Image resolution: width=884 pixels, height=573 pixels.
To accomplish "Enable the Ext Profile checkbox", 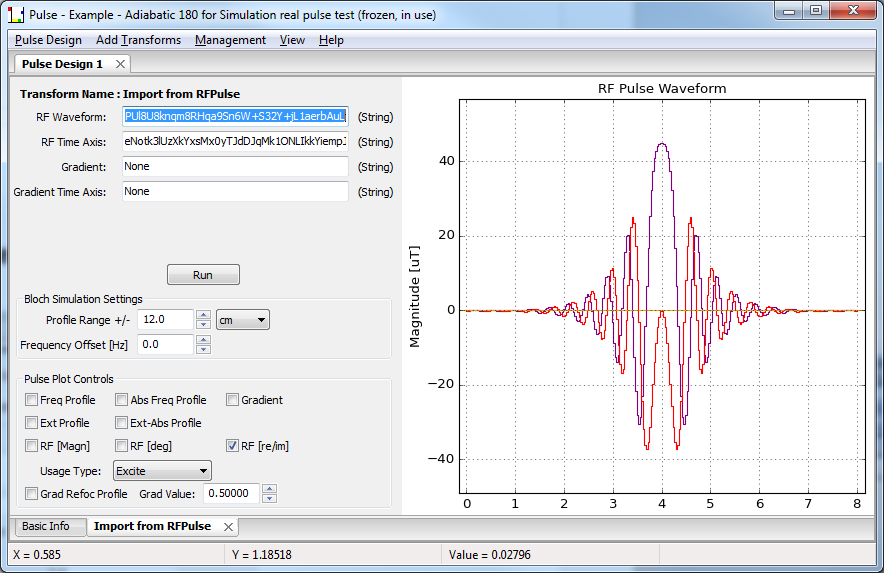I will tap(32, 422).
